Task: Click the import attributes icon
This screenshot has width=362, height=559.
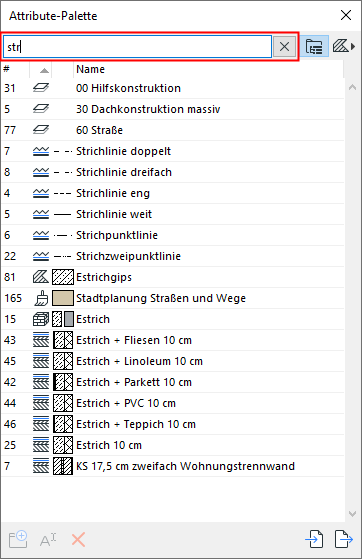Action: (314, 539)
